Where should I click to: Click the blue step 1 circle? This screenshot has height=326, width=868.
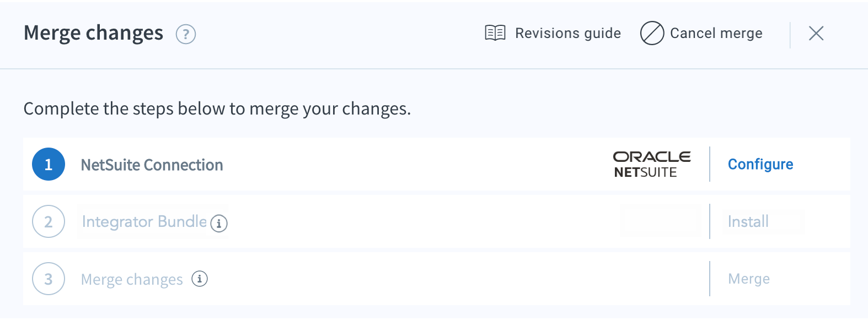(x=49, y=164)
